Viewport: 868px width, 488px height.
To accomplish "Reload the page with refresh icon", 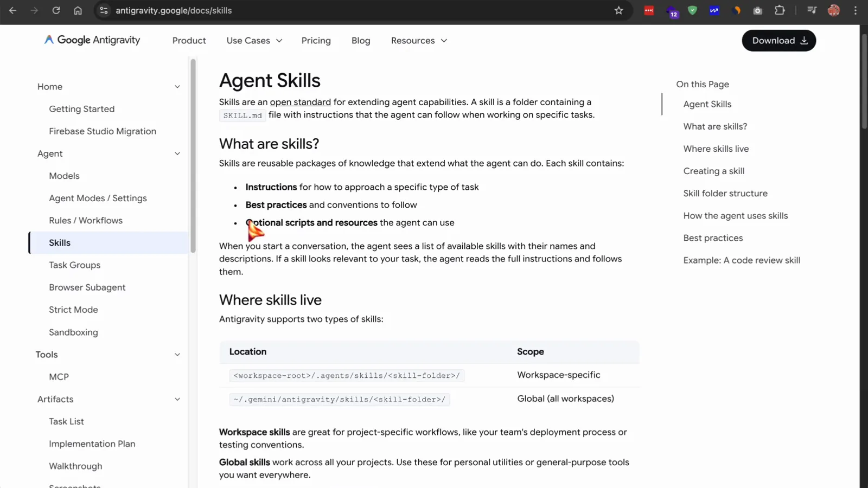I will 56,10.
